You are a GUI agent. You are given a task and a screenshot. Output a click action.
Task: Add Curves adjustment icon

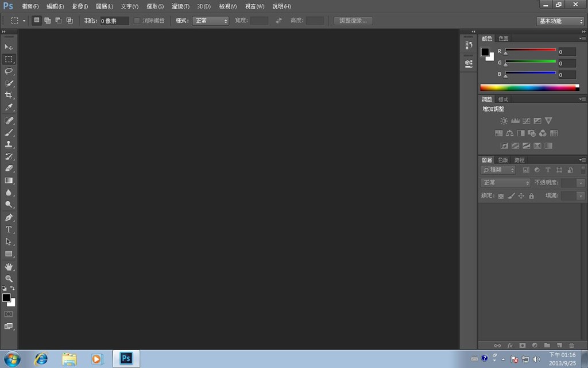[x=527, y=121]
